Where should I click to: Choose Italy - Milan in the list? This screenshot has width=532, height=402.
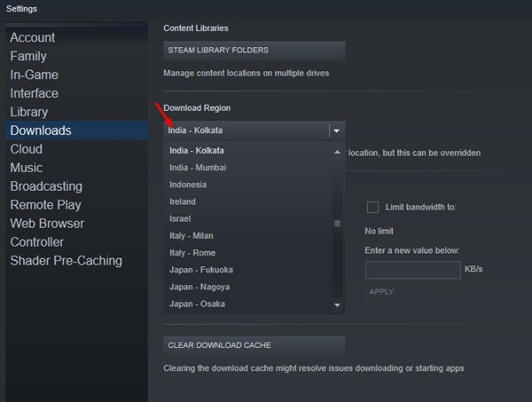191,236
